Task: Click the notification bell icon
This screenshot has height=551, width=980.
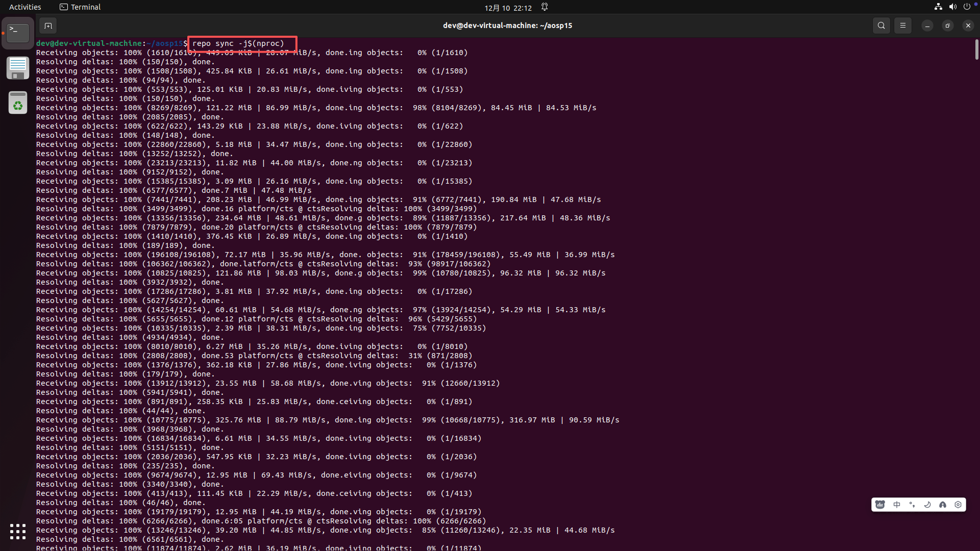Action: pos(545,7)
